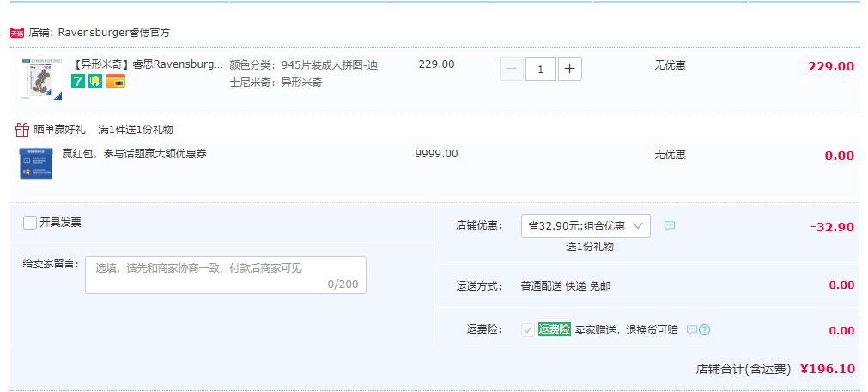The height and width of the screenshot is (392, 868).
Task: Click the red 229.00 item subtotal
Action: (x=831, y=66)
